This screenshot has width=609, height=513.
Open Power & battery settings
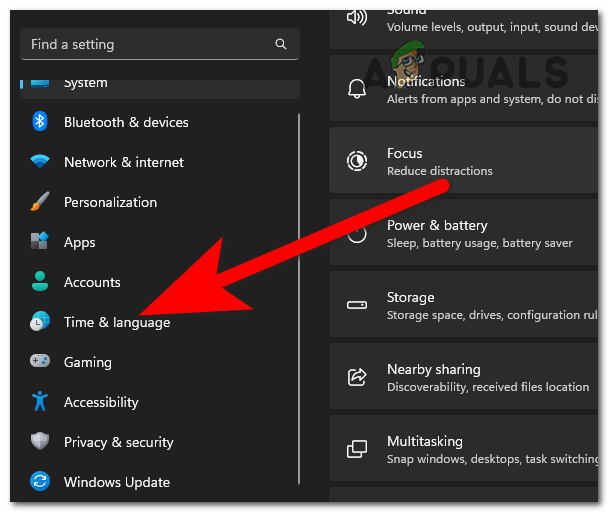463,232
